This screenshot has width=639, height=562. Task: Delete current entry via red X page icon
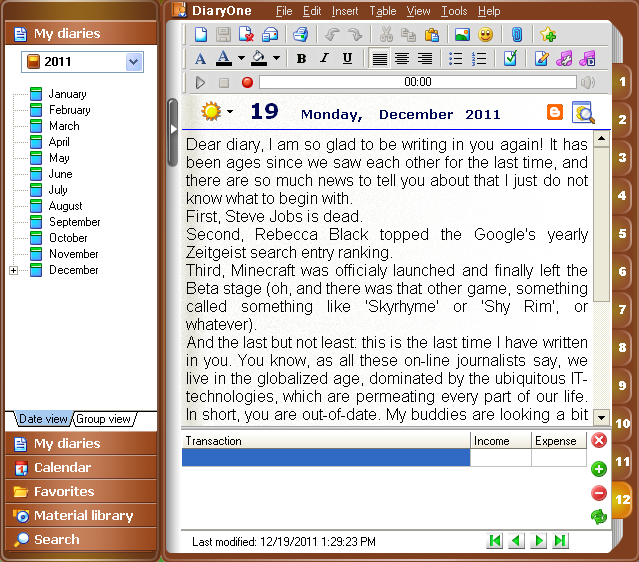tap(246, 35)
